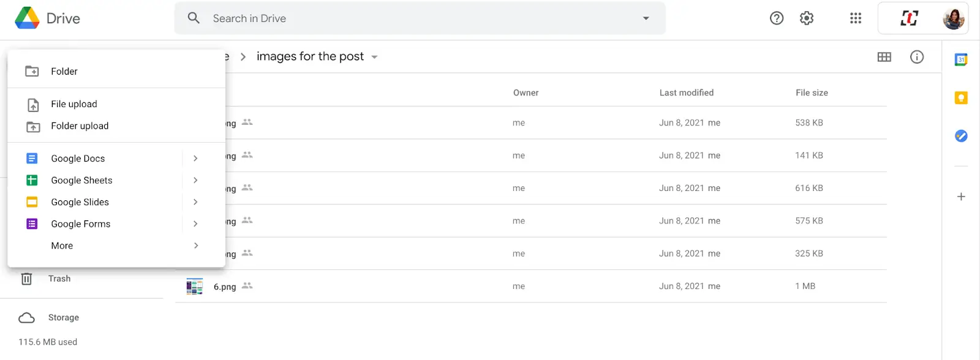Image resolution: width=980 pixels, height=360 pixels.
Task: Expand the More submenu arrow
Action: click(195, 246)
